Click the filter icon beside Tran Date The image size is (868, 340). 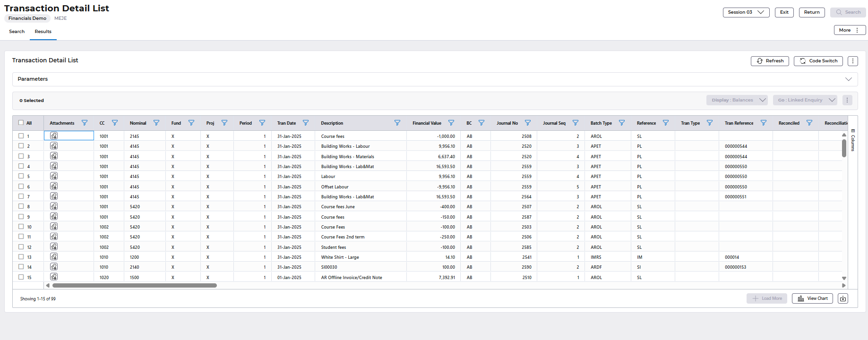point(306,123)
